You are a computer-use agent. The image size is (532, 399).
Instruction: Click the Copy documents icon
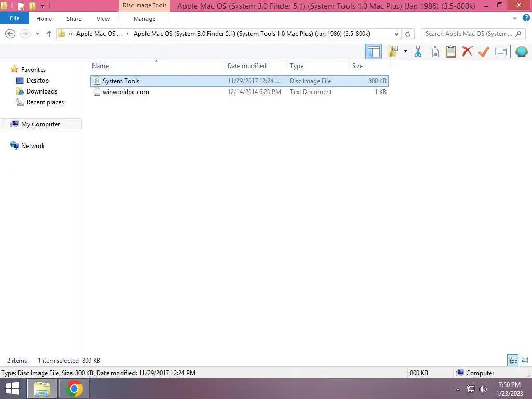[x=434, y=51]
